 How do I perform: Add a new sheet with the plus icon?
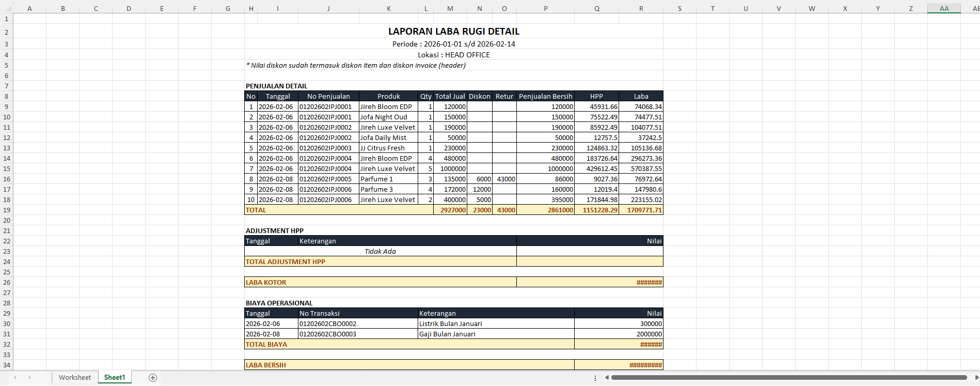[153, 378]
